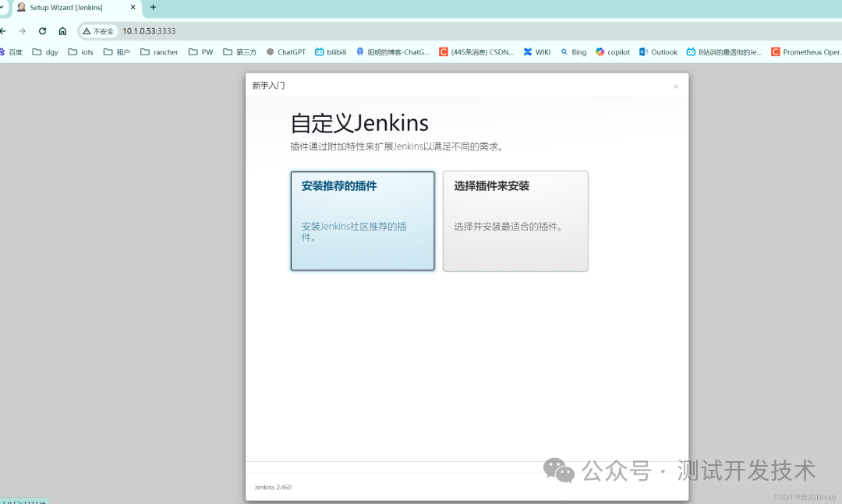Viewport: 842px width, 504px height.
Task: Open the Prometheus Oper. bookmark
Action: pos(806,52)
